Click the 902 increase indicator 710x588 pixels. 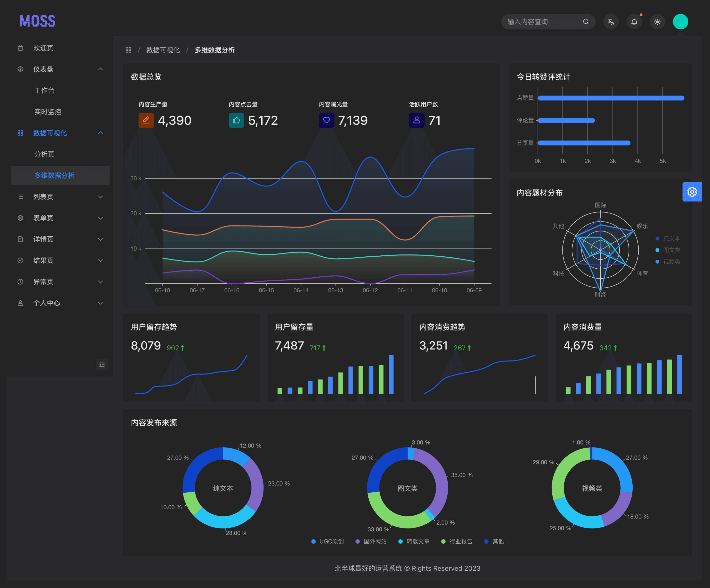tap(176, 348)
